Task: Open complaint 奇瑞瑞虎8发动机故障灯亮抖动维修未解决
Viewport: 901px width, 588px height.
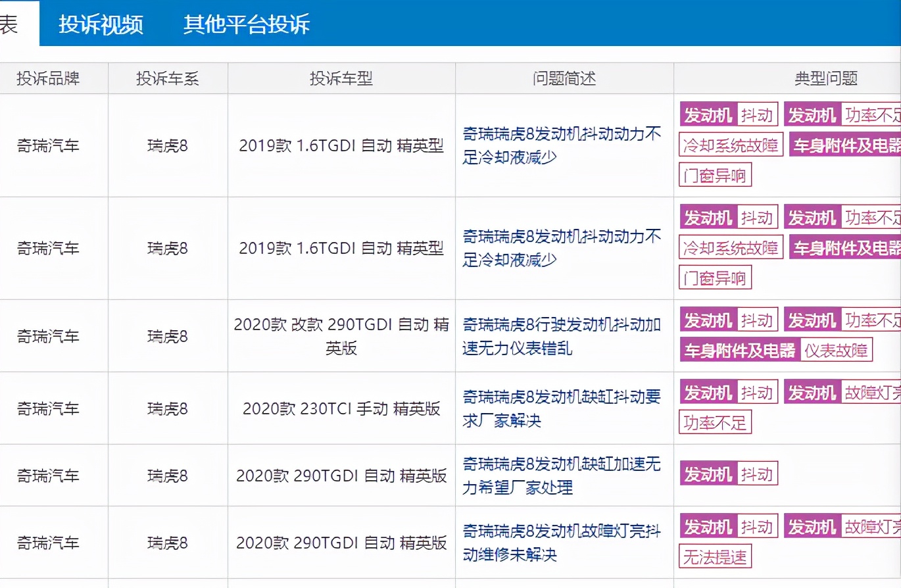Action: (x=563, y=543)
